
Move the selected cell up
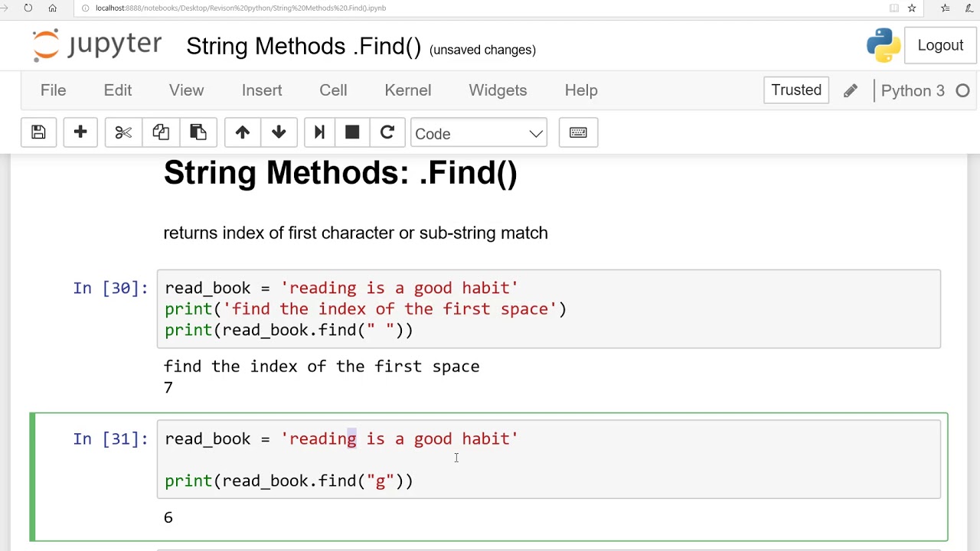tap(243, 133)
